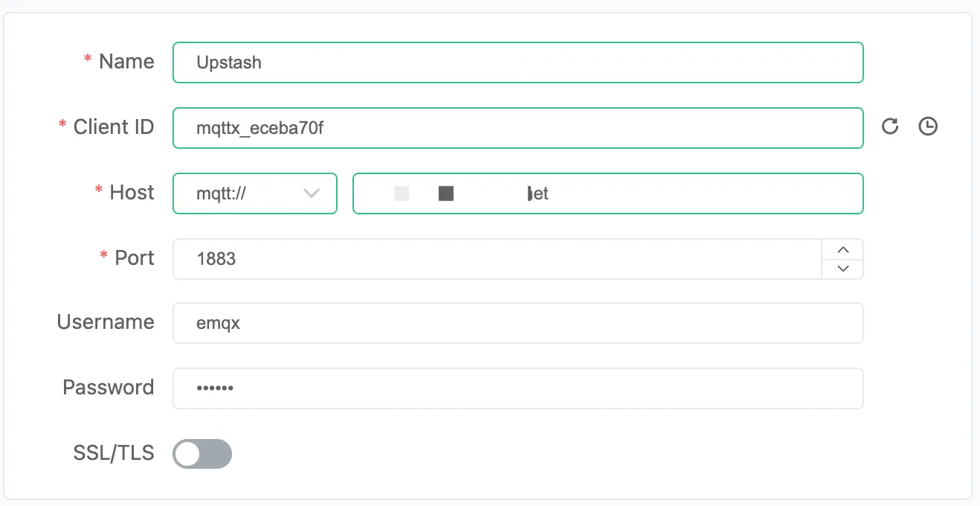980x506 pixels.
Task: Click the chevron on the protocol selector
Action: (311, 193)
